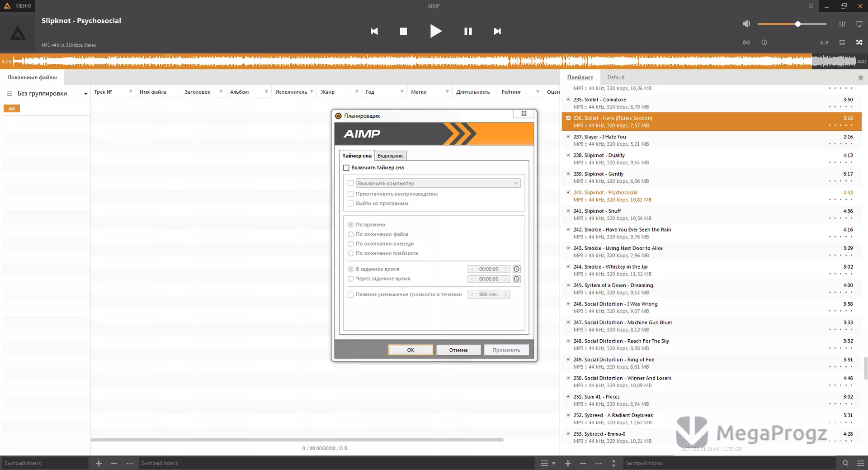This screenshot has width=868, height=470.
Task: Close the Планировщик dialog
Action: pos(524,114)
